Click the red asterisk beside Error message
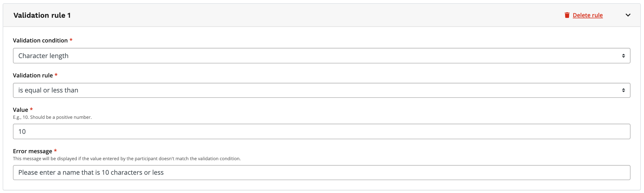The width and height of the screenshot is (644, 193). pos(56,151)
